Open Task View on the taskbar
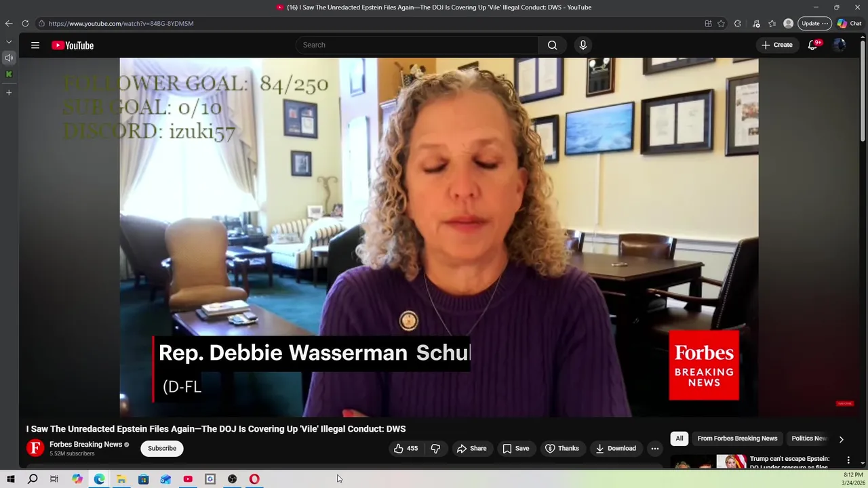The image size is (868, 488). [x=54, y=479]
